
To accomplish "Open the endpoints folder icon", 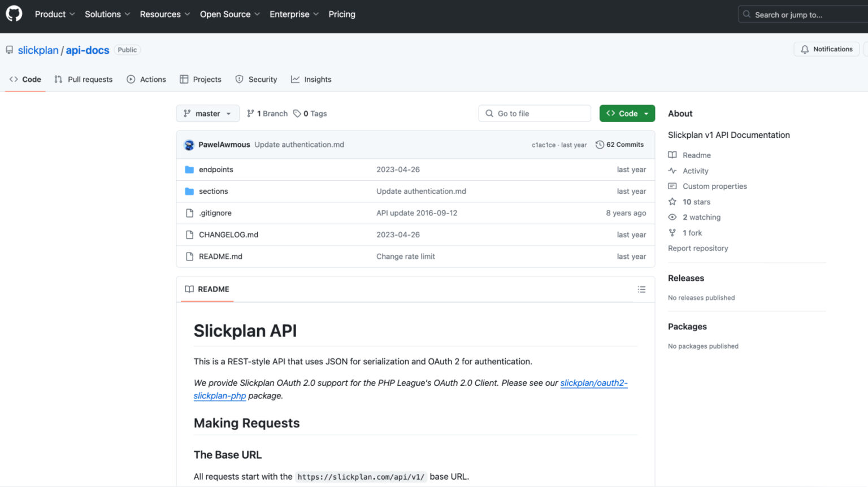I will click(x=189, y=169).
